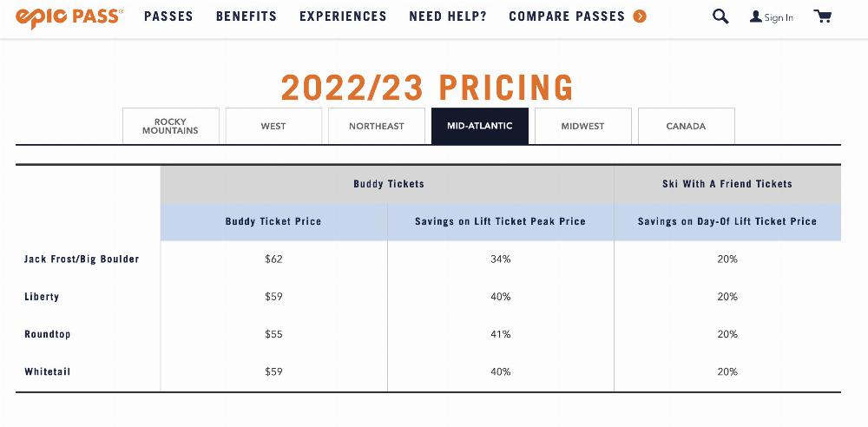Screen dimensions: 868x427
Task: Switch to the Northeast pricing tab
Action: [377, 126]
